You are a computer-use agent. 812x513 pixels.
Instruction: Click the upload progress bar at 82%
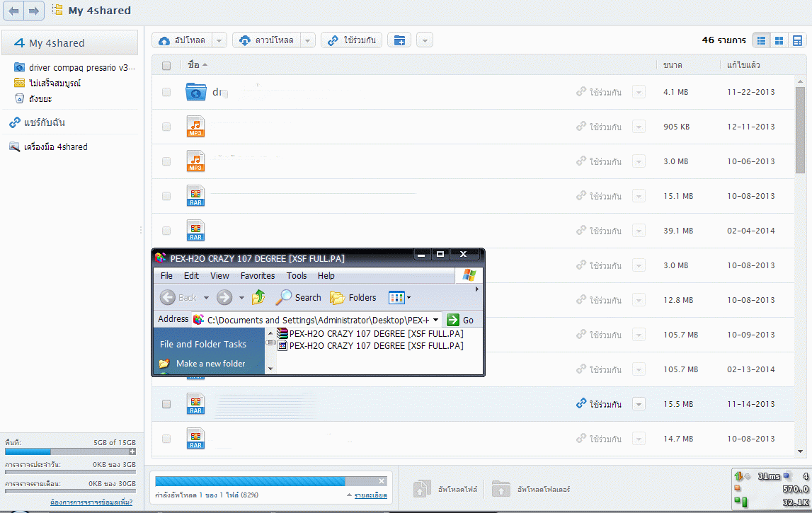(x=271, y=481)
